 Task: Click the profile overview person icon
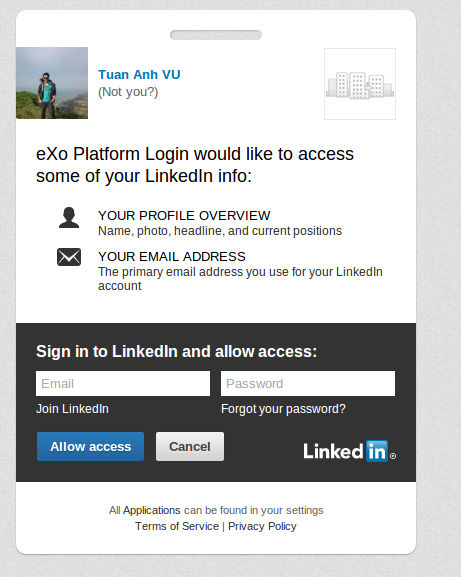[69, 217]
